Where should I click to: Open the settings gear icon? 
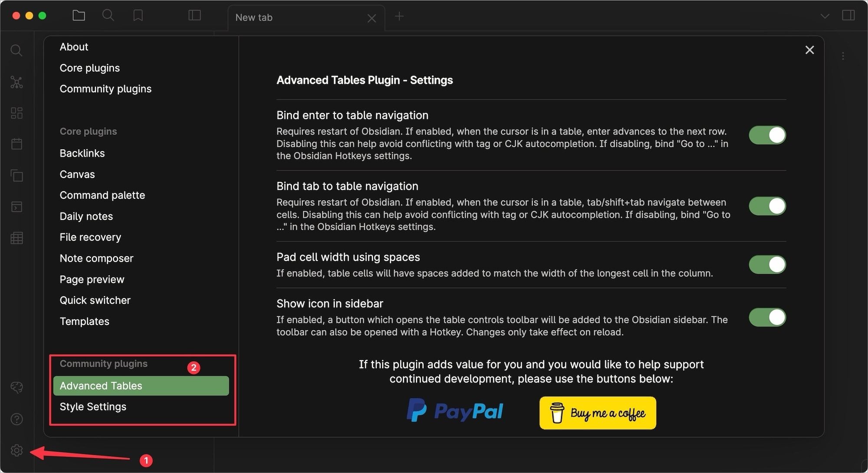coord(16,450)
